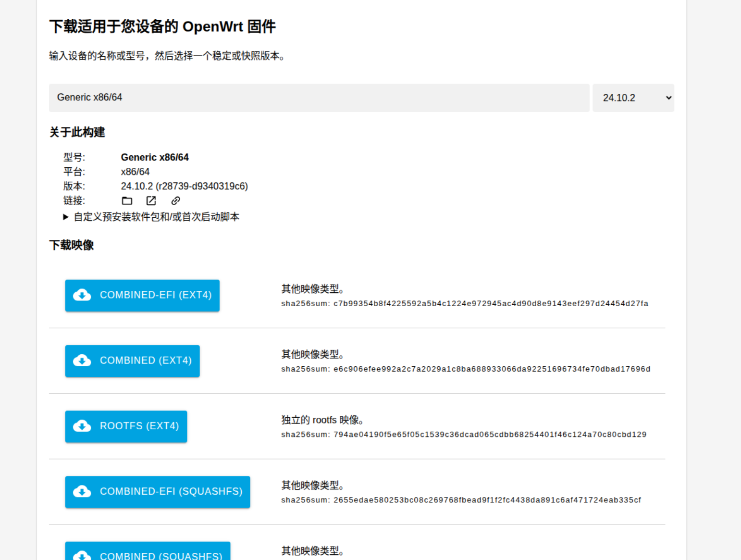Click the version text 24.10.2 (r28739-d9340319c6)
This screenshot has height=560, width=741.
click(x=184, y=187)
